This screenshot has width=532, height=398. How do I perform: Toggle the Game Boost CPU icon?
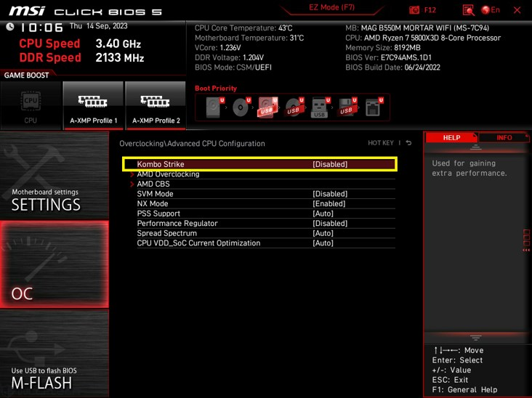31,106
